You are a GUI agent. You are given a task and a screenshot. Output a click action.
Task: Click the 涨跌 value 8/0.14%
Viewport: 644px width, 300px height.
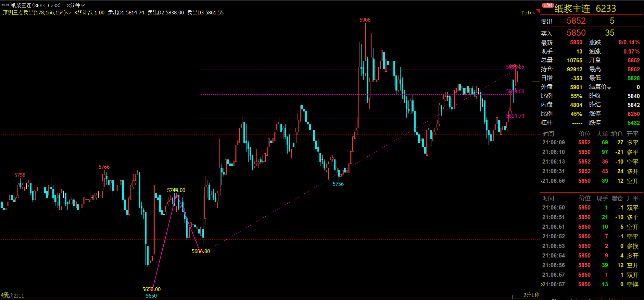[629, 43]
